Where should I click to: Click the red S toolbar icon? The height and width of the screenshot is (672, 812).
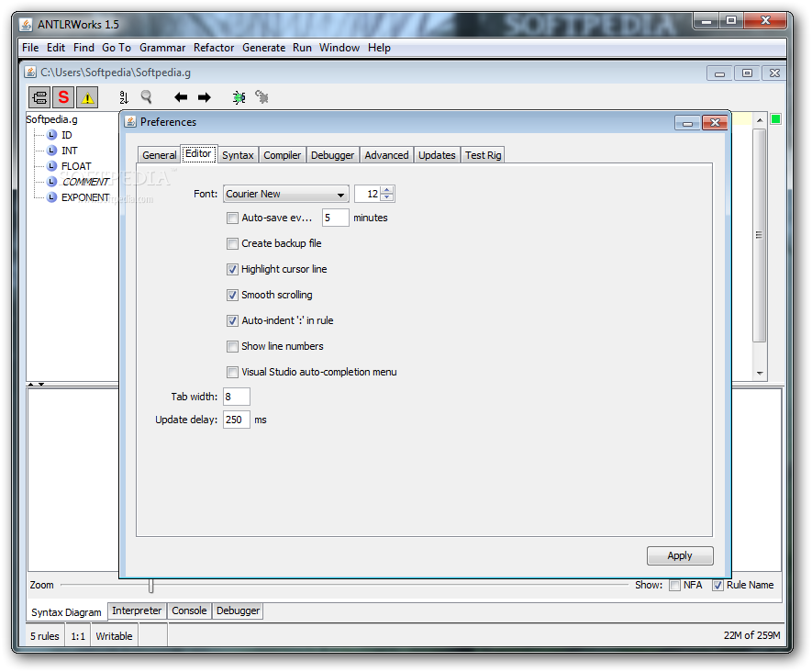click(x=63, y=97)
